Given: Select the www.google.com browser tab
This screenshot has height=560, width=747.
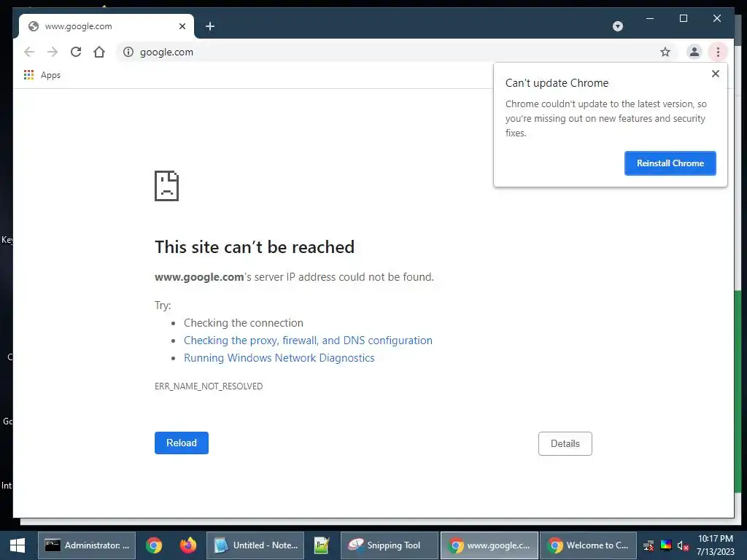Looking at the screenshot, I should [107, 26].
